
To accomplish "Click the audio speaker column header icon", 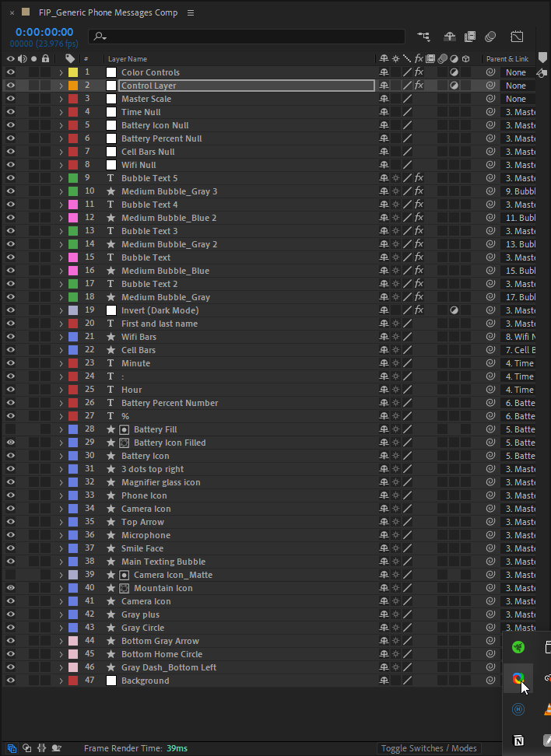I will click(23, 59).
